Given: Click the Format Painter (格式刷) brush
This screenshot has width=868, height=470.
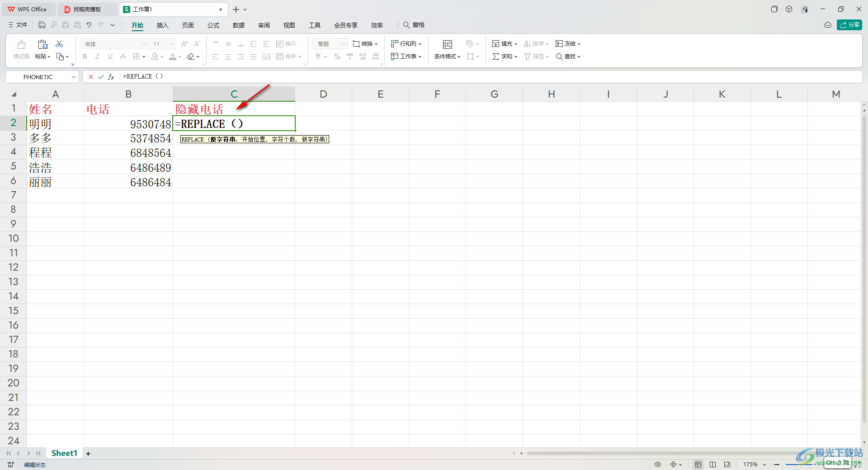Looking at the screenshot, I should 21,44.
